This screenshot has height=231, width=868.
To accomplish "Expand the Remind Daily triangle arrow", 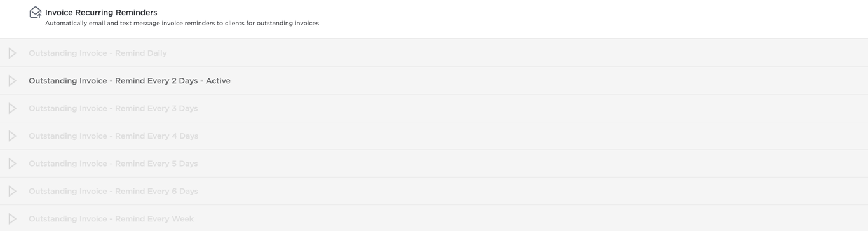I will click(x=12, y=53).
